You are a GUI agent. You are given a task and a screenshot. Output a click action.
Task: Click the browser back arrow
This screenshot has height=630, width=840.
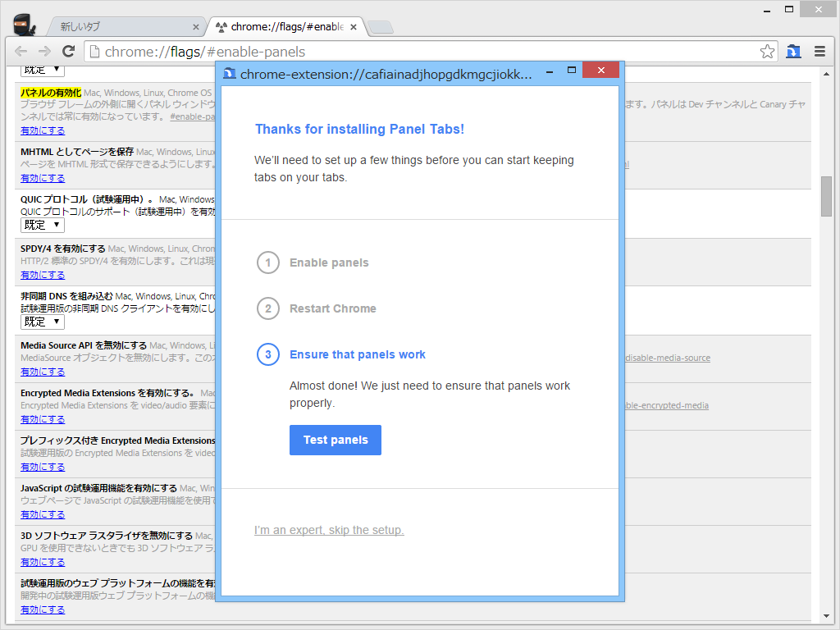coord(21,52)
